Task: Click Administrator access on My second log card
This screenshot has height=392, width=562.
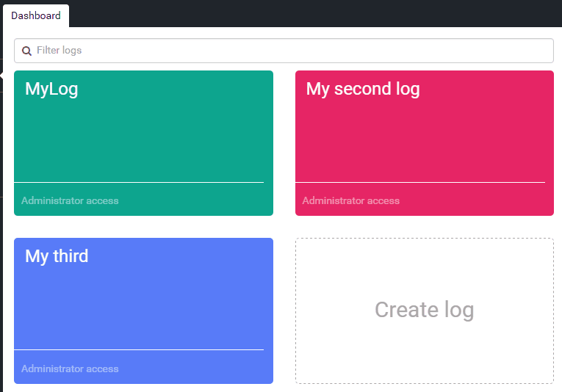Action: [351, 201]
